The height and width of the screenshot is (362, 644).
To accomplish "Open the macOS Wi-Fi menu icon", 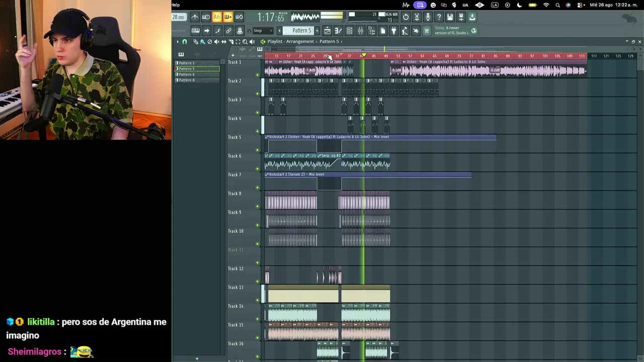I will coord(546,5).
